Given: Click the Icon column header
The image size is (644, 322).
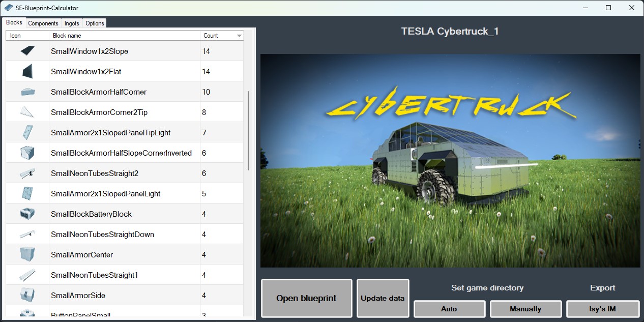Looking at the screenshot, I should [27, 36].
